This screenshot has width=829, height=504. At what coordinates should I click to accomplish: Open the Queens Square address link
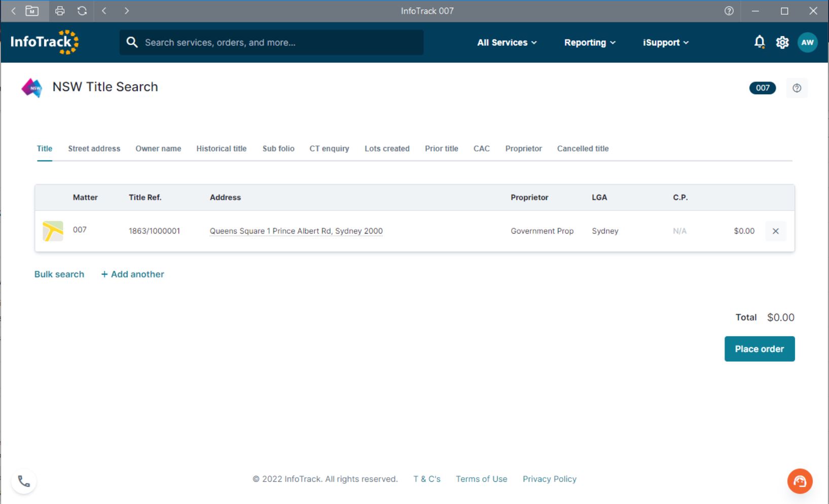pos(296,231)
